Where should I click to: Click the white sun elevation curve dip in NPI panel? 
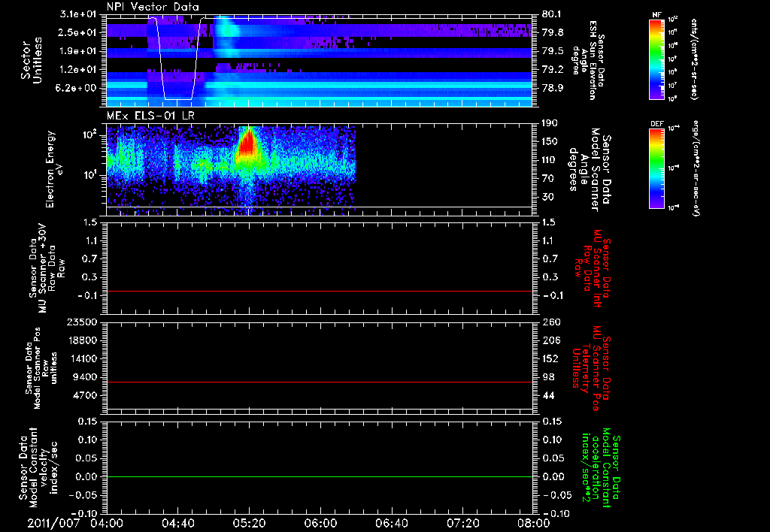[177, 59]
